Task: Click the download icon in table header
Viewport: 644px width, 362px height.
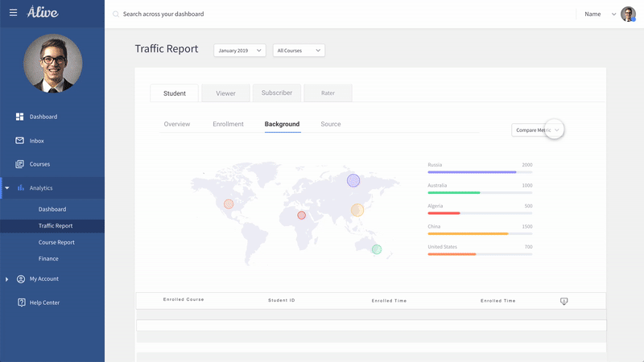Action: (563, 301)
